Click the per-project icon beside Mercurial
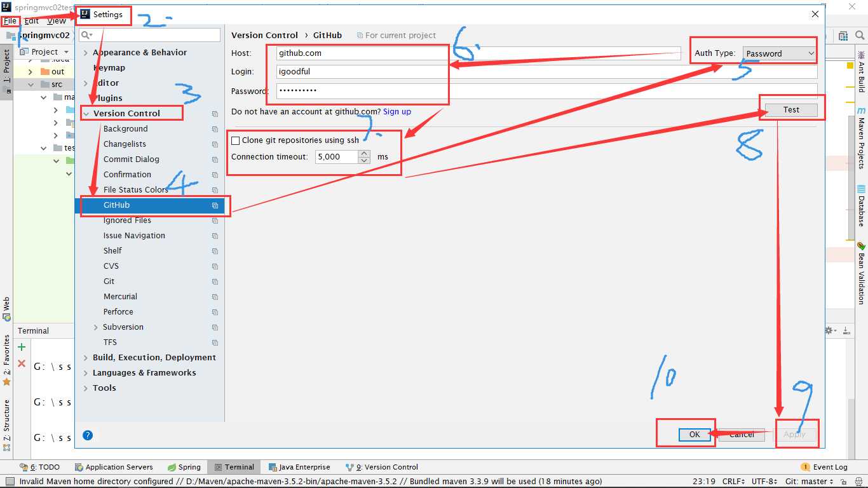868x488 pixels. (x=215, y=297)
